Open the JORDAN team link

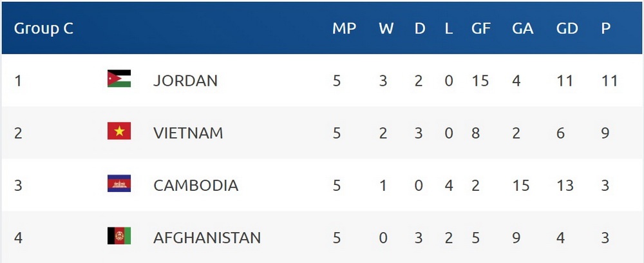(185, 81)
